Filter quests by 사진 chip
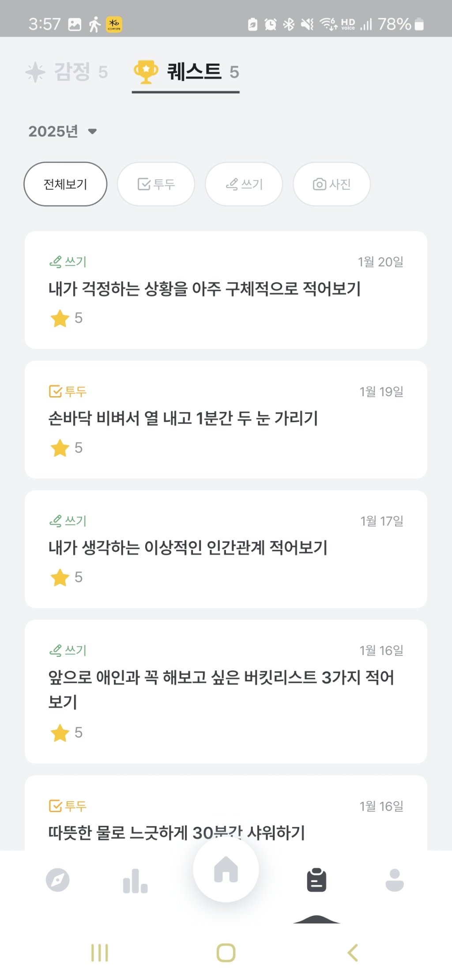This screenshot has height=980, width=452. 331,184
